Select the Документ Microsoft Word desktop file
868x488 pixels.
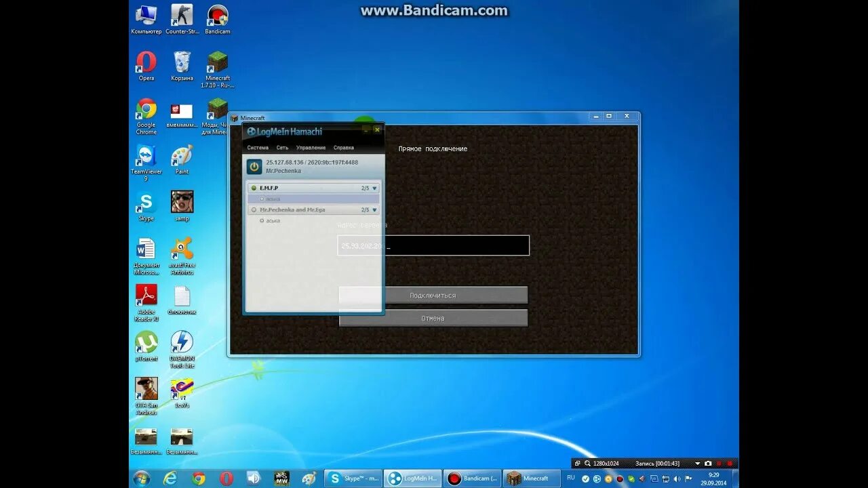[146, 257]
